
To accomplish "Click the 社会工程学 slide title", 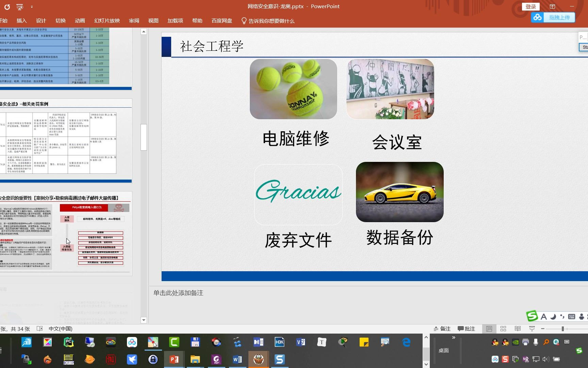I will [212, 46].
